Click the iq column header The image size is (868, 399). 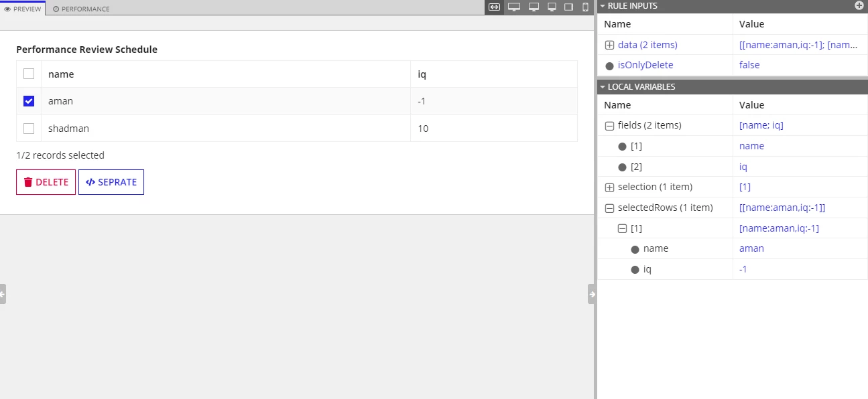pos(422,74)
